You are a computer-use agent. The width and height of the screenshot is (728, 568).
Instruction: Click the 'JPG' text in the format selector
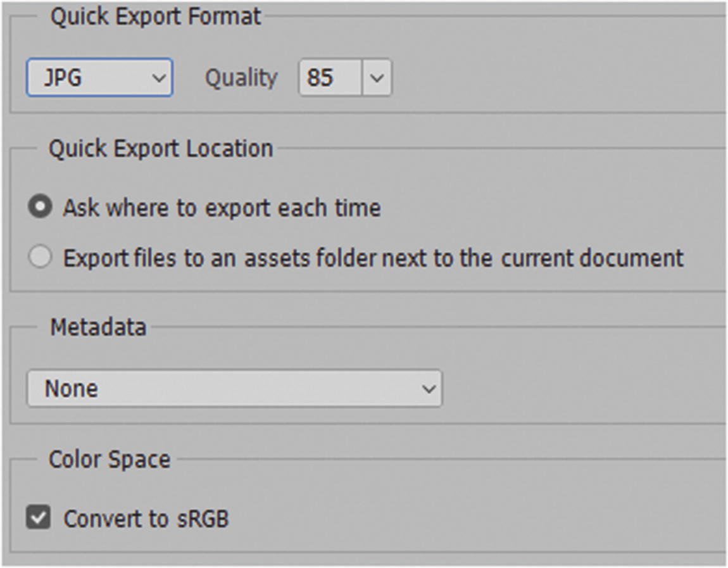(63, 78)
